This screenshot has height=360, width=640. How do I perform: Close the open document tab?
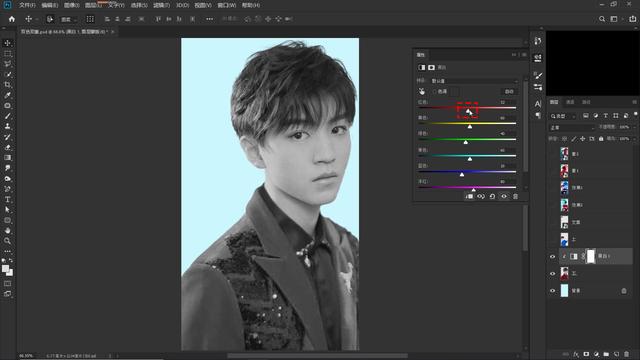pos(113,32)
